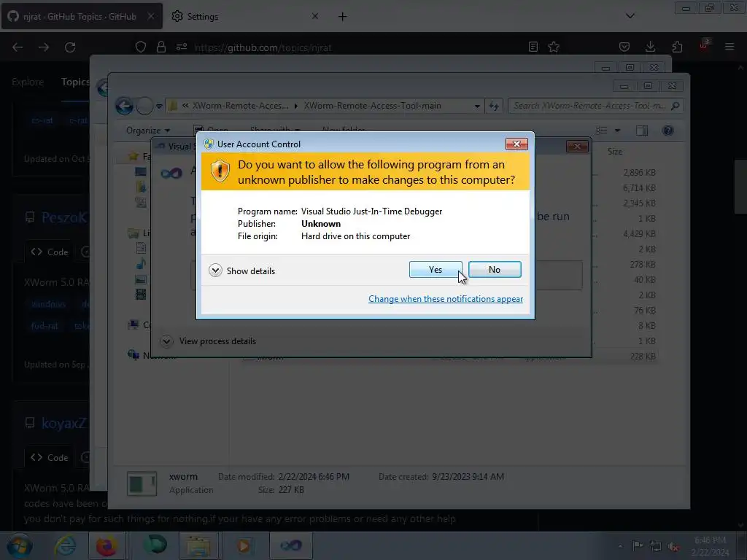This screenshot has height=560, width=747.
Task: Click Code tab on koyaxZ repository card
Action: [x=50, y=458]
